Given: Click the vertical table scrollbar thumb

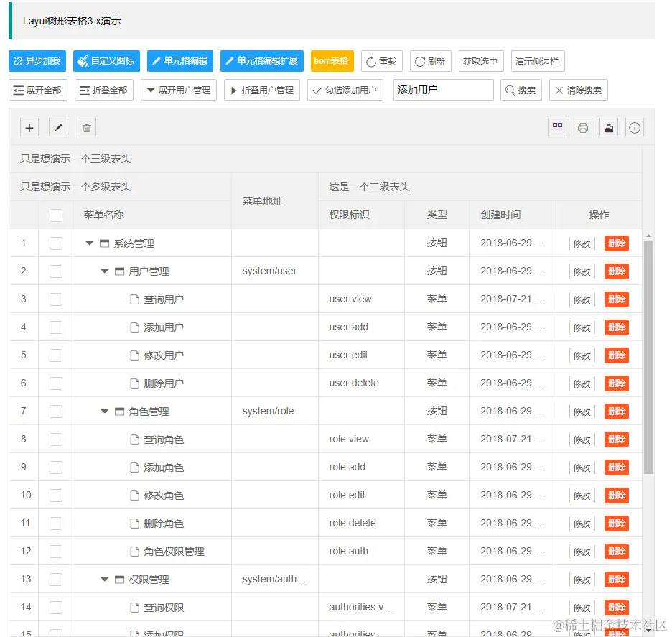Looking at the screenshot, I should click(x=648, y=358).
